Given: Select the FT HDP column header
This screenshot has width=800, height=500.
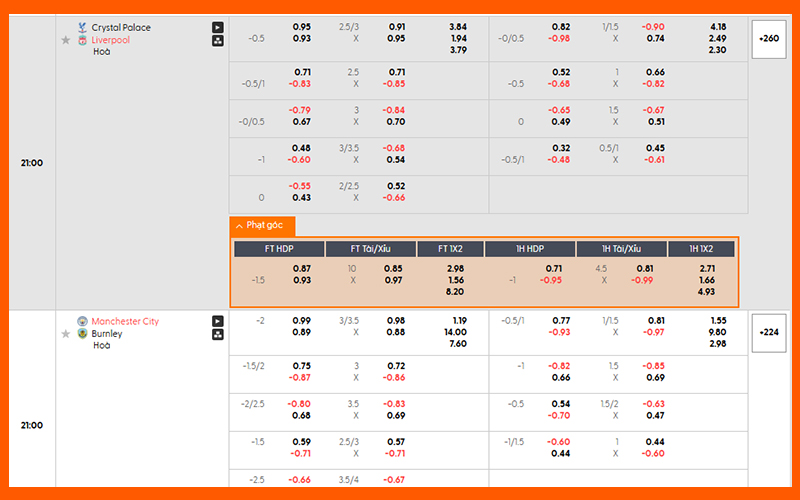Looking at the screenshot, I should point(279,249).
